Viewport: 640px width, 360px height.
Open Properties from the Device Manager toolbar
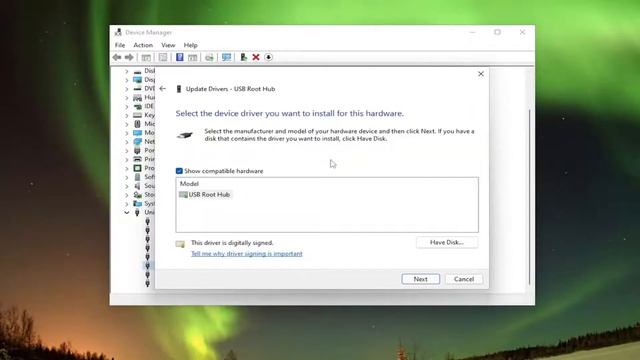[163, 57]
